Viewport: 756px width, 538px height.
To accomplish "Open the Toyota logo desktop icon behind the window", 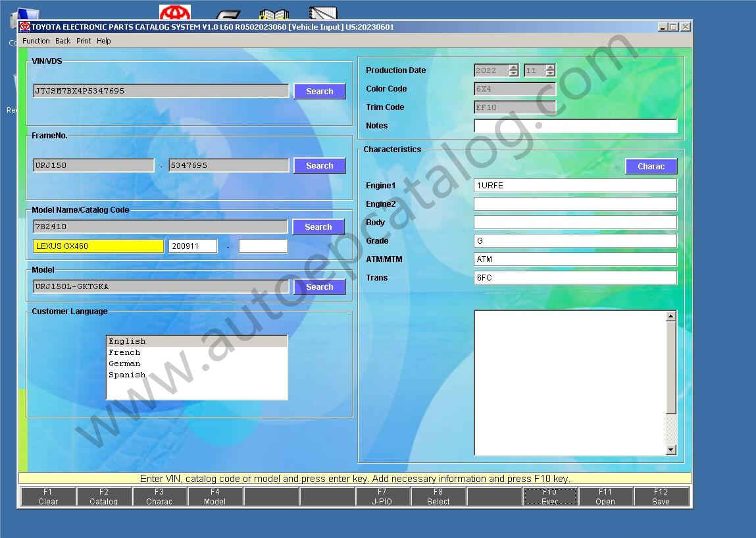I will [x=175, y=13].
